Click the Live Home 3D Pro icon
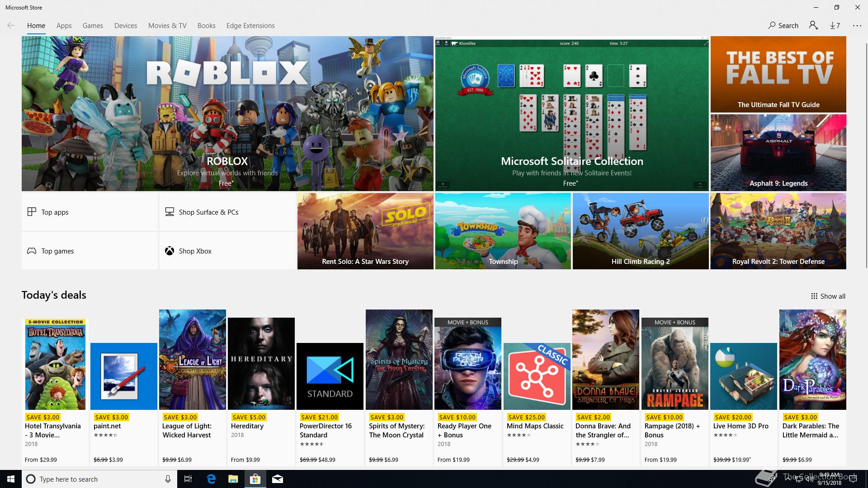The height and width of the screenshot is (488, 868). pos(744,376)
